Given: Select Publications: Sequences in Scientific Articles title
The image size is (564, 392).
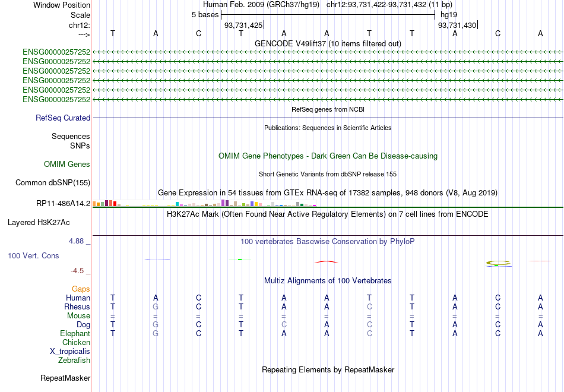Looking at the screenshot, I should click(328, 128).
